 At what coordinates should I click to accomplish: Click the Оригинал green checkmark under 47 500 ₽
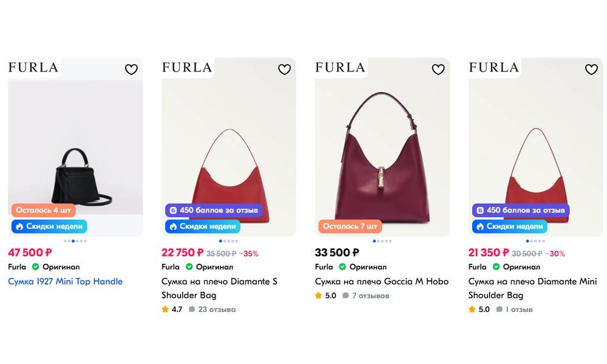[36, 266]
